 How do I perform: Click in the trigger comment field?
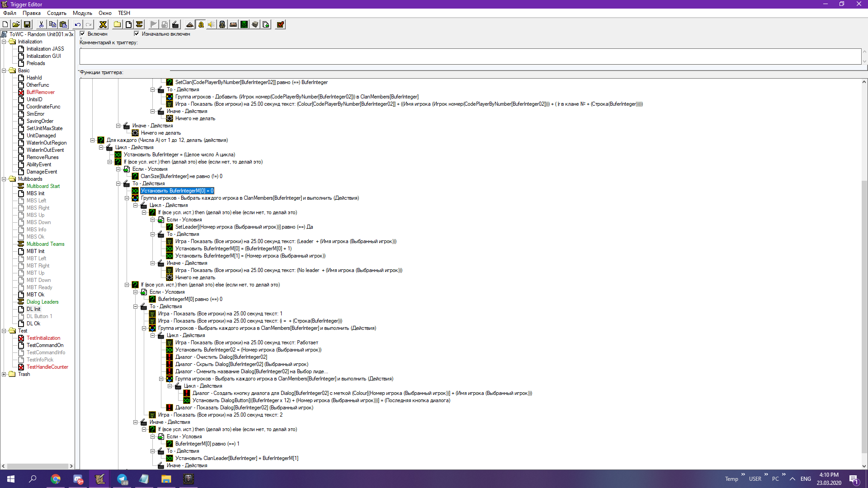pyautogui.click(x=470, y=56)
